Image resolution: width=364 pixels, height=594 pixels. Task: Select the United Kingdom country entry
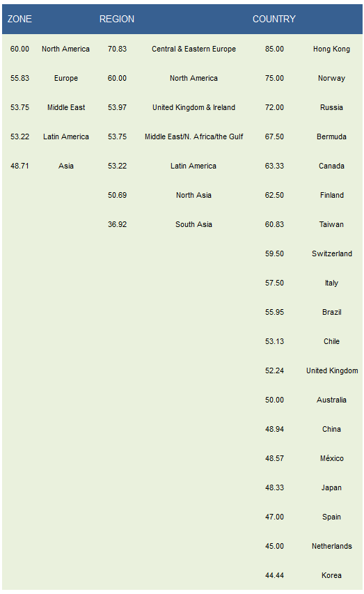pos(332,370)
